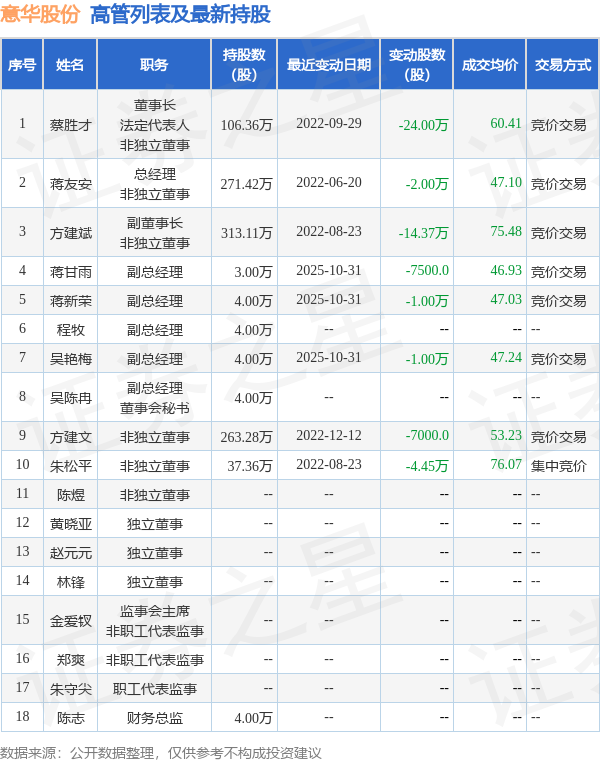Screen dimensions: 600x762
Task: Select the name 林锋
Action: pyautogui.click(x=70, y=582)
